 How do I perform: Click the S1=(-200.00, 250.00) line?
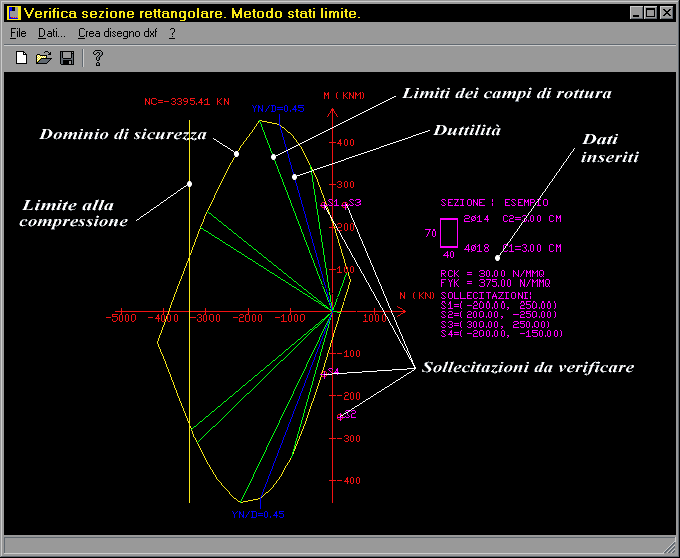499,305
